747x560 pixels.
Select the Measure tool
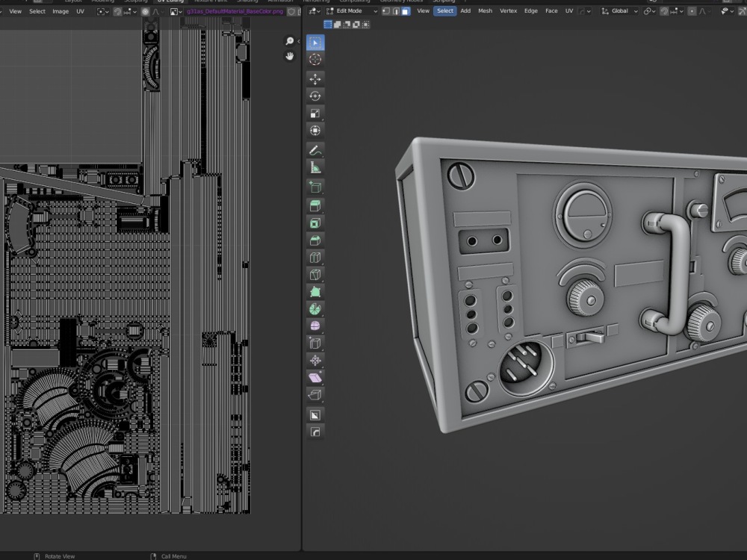(x=314, y=167)
